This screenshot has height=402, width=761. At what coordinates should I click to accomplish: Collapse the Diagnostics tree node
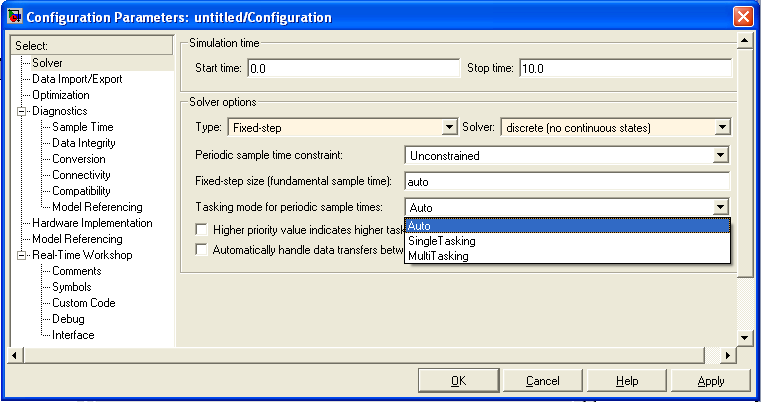click(21, 111)
